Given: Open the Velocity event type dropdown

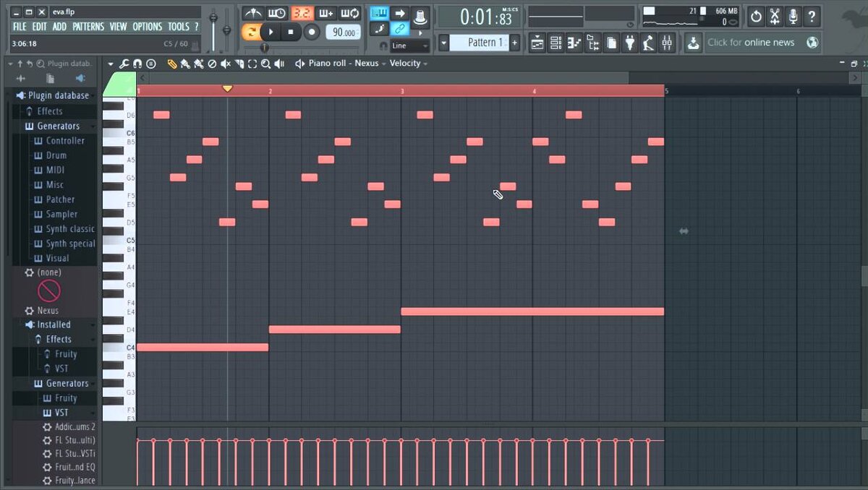Looking at the screenshot, I should click(408, 64).
